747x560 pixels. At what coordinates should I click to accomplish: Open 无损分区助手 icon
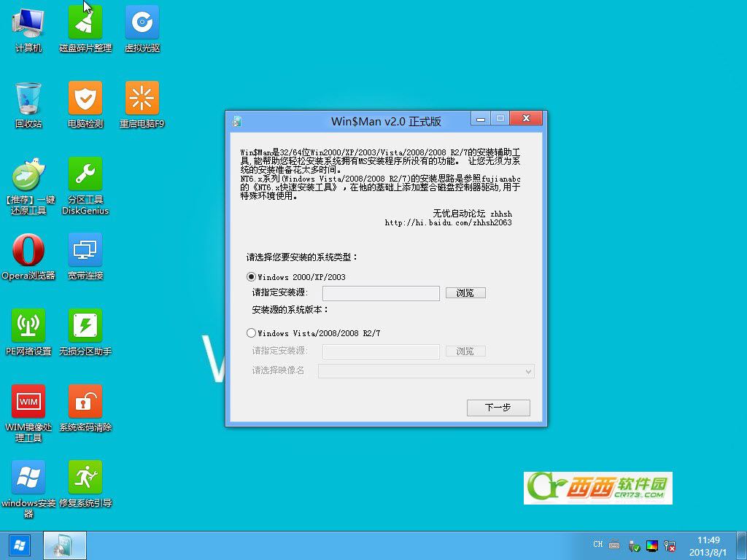click(x=85, y=332)
